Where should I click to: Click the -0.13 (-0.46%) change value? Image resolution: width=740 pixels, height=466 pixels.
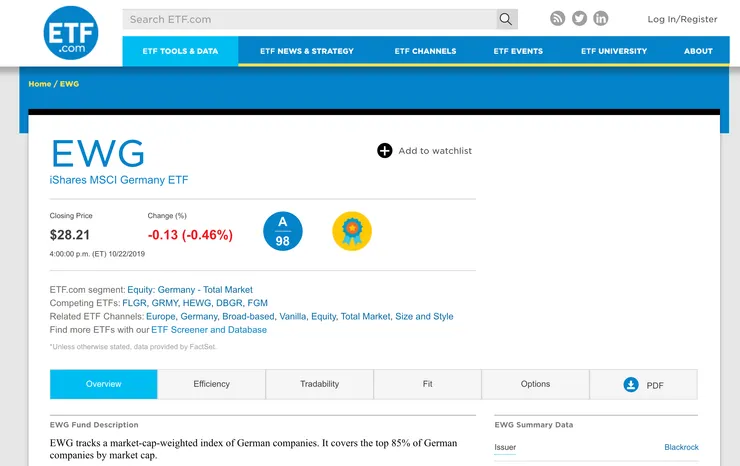point(190,235)
